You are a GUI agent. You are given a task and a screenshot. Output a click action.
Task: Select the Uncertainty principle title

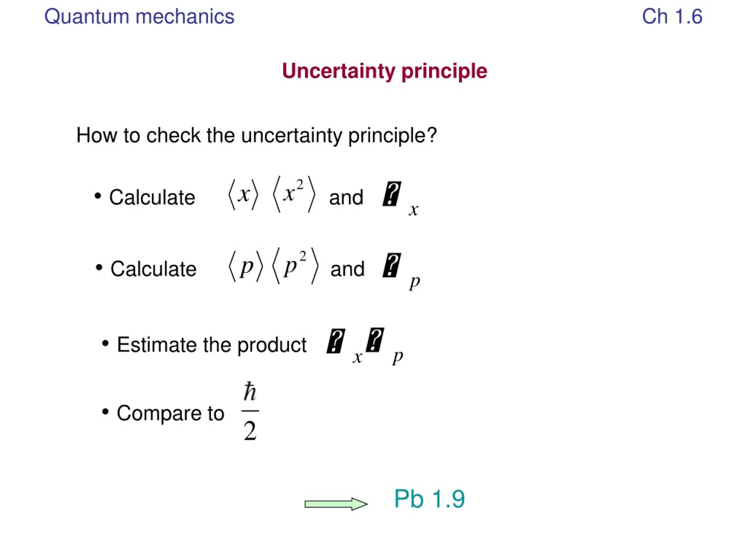point(385,71)
